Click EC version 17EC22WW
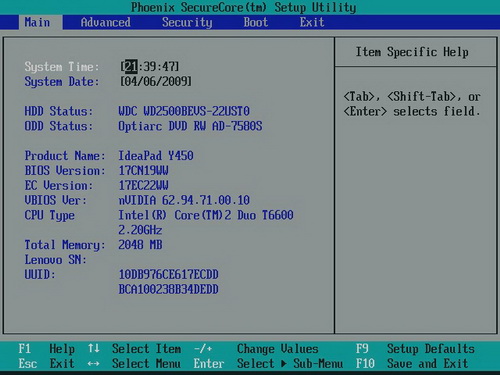The width and height of the screenshot is (500, 375). pos(143,185)
